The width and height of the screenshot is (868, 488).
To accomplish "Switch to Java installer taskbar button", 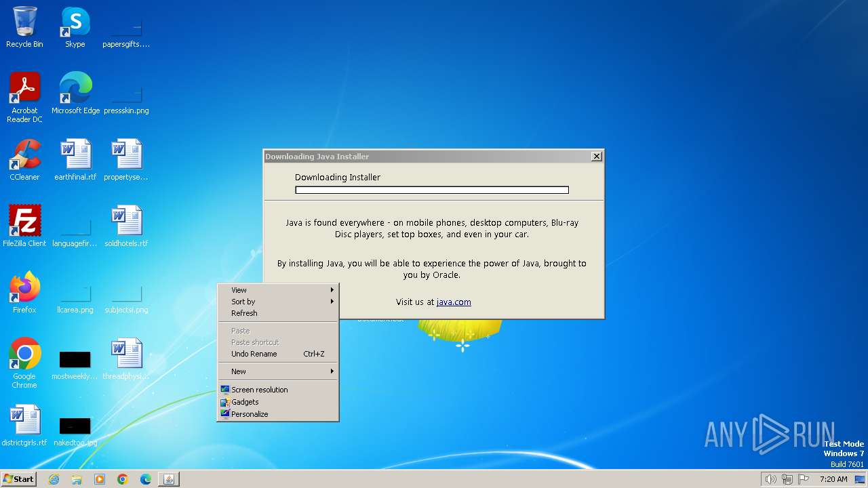I will 169,479.
